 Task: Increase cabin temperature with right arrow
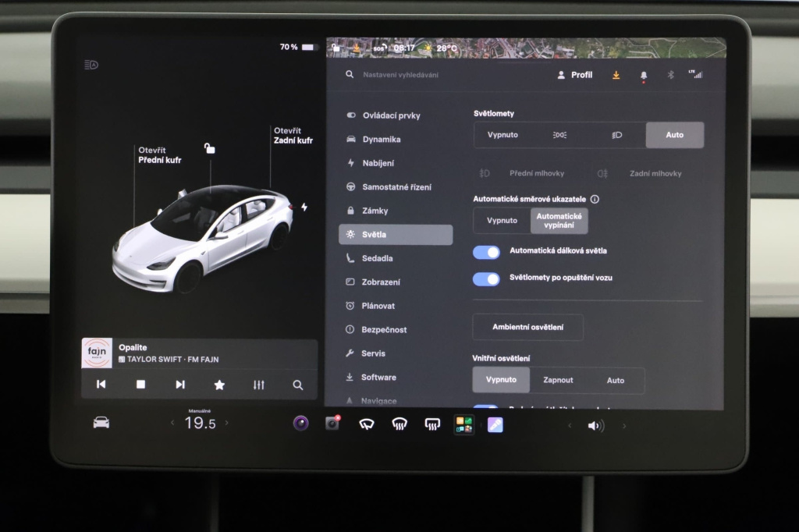coord(227,423)
